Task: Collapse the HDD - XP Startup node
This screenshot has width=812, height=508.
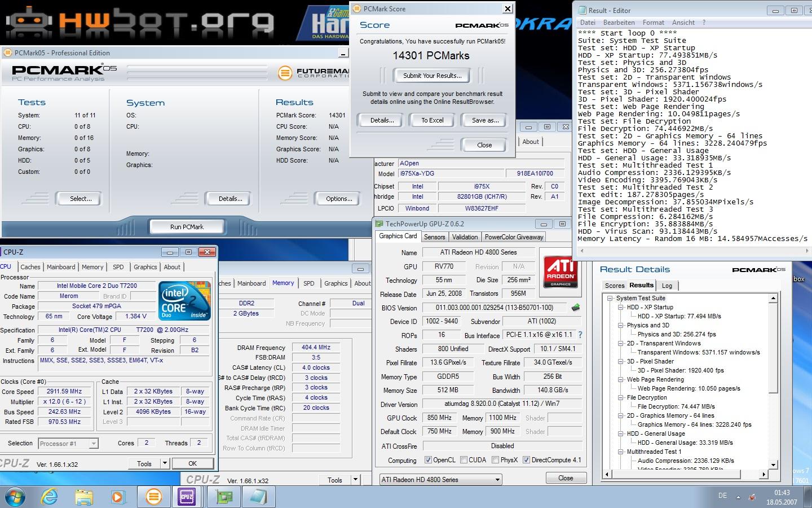Action: pos(620,307)
